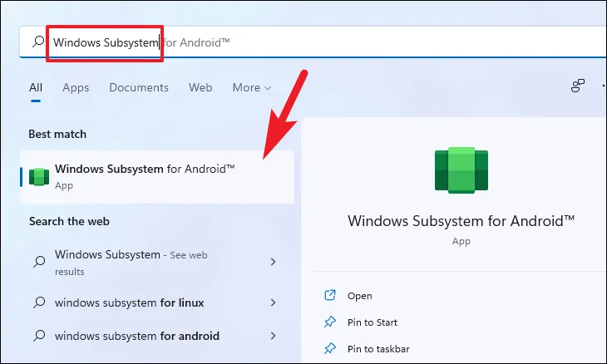607x364 pixels.
Task: Click the 'App' label in preview pane
Action: click(x=461, y=241)
